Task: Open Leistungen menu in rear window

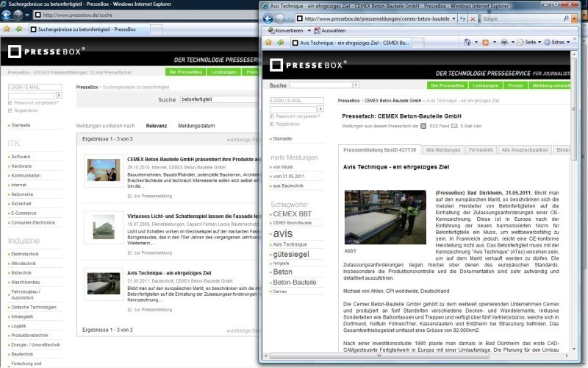Action: [223, 71]
